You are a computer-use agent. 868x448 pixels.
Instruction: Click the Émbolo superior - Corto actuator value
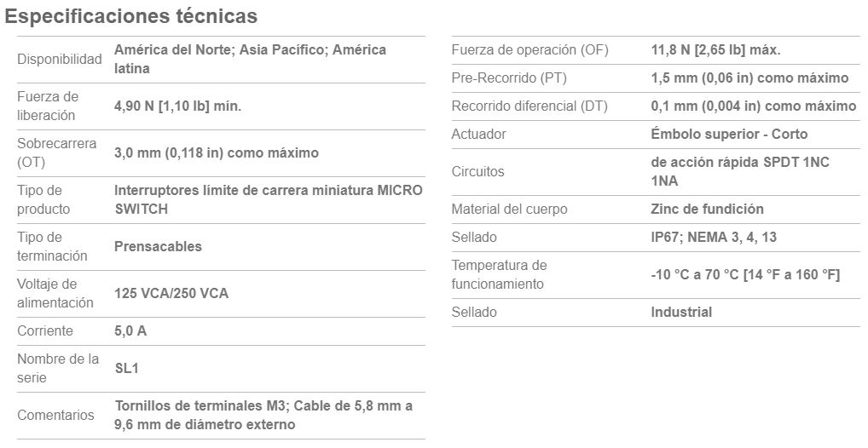click(729, 135)
